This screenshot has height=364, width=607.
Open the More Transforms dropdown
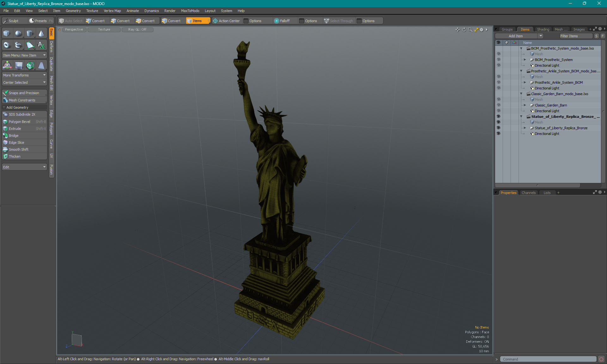24,75
